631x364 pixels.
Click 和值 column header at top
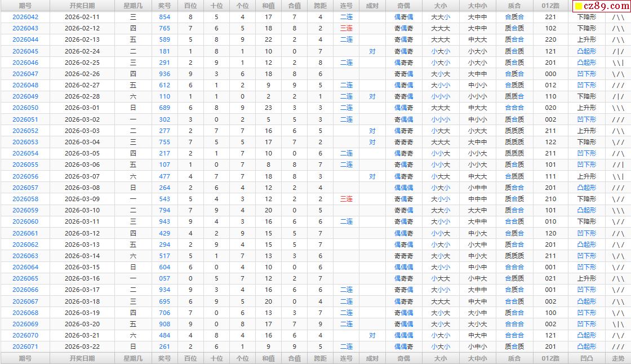click(x=268, y=6)
